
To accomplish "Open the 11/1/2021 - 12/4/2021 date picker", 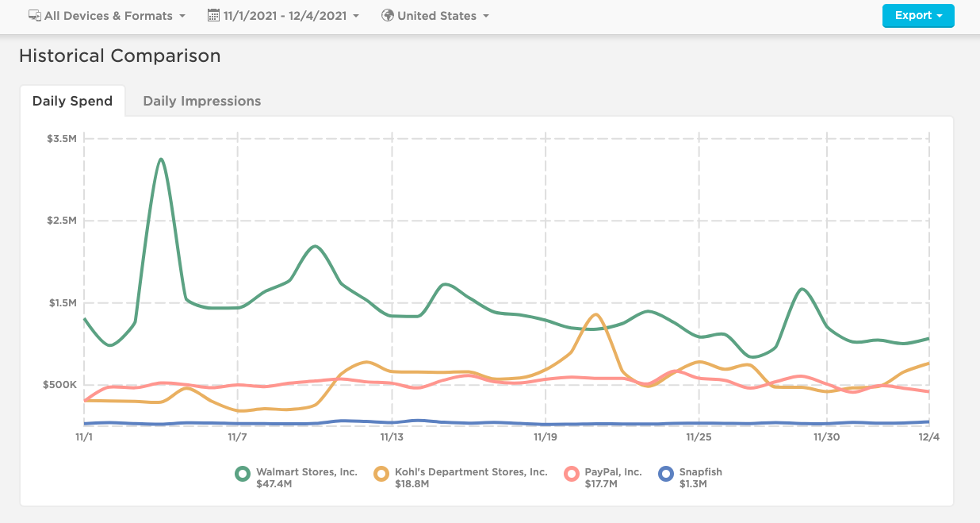I will tap(282, 15).
